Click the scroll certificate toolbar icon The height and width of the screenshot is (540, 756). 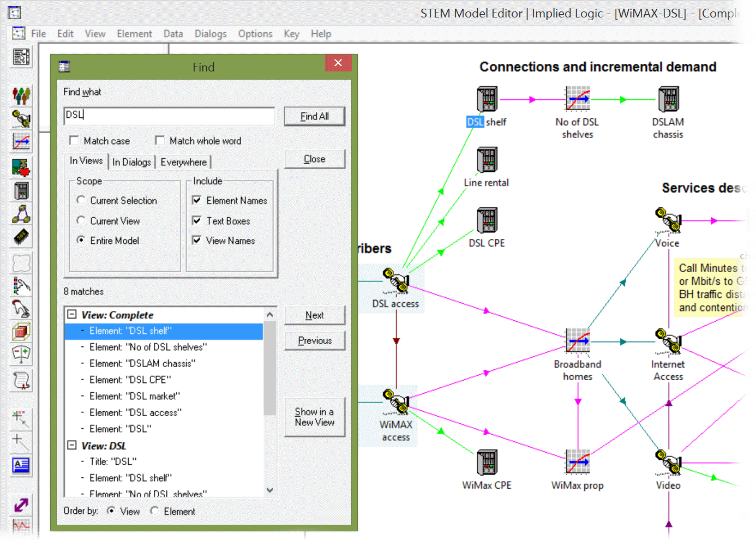click(x=21, y=381)
